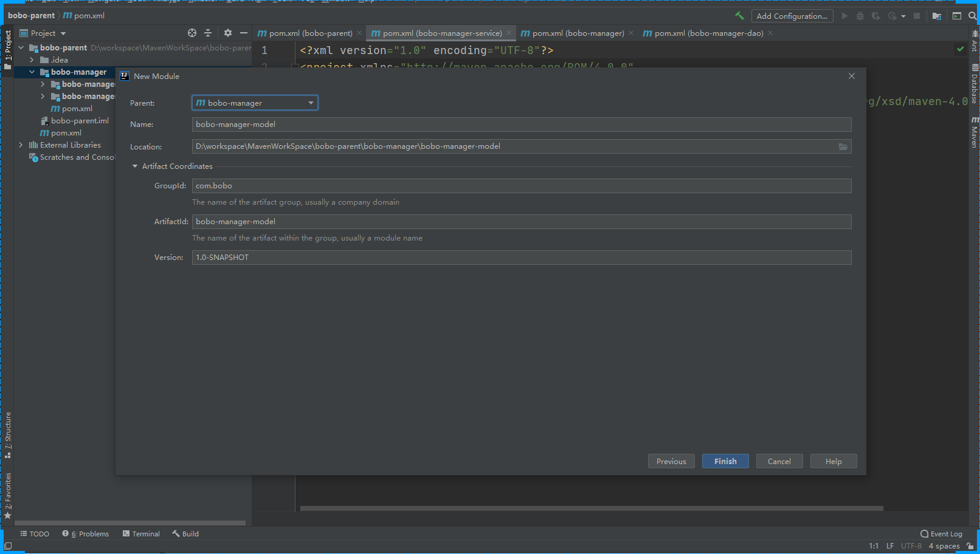The image size is (980, 554).
Task: Expand the External Libraries node
Action: [x=21, y=145]
